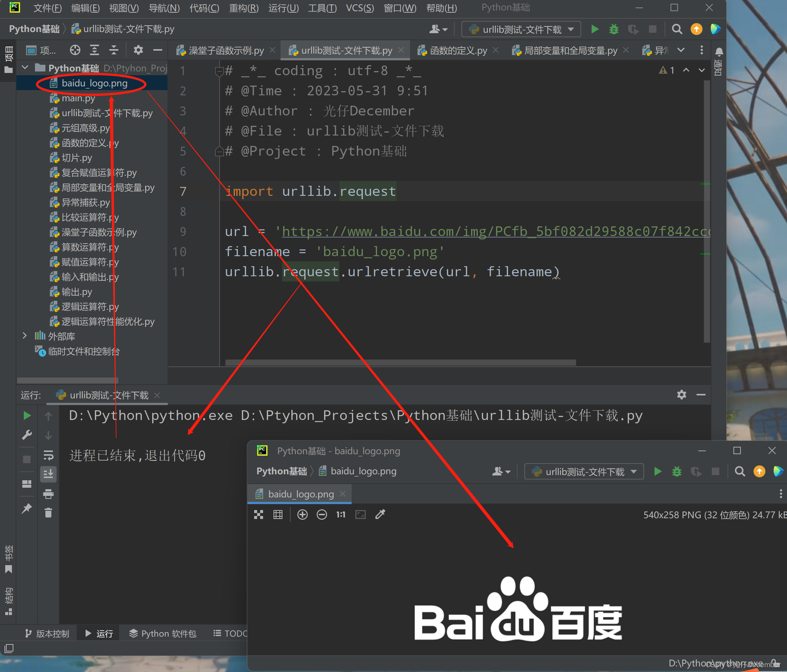Switch to 澡堂子函数示例.py editor tab
This screenshot has width=787, height=672.
point(225,51)
